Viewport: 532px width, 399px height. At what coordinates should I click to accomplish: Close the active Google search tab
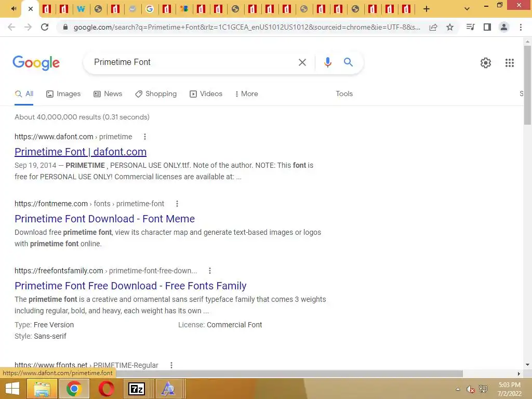31,9
